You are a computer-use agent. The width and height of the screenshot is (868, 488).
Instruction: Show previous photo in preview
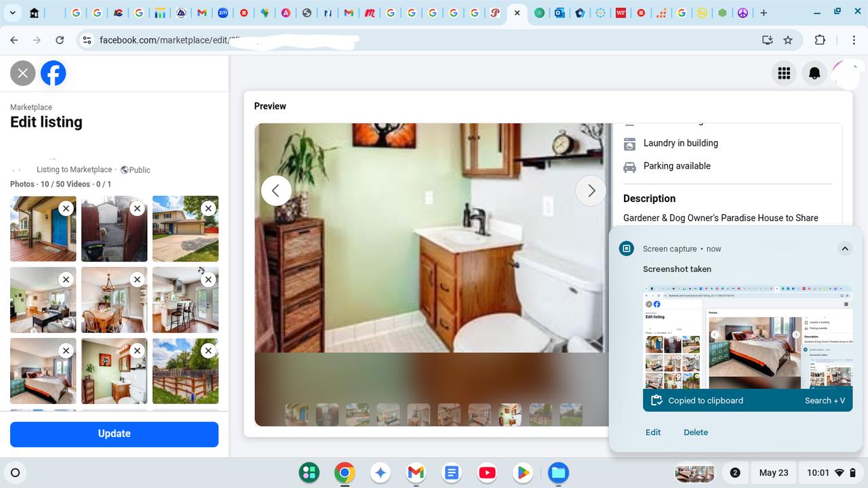click(276, 191)
